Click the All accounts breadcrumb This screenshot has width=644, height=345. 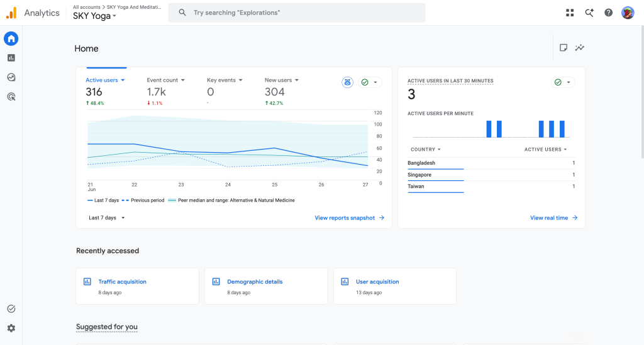86,7
